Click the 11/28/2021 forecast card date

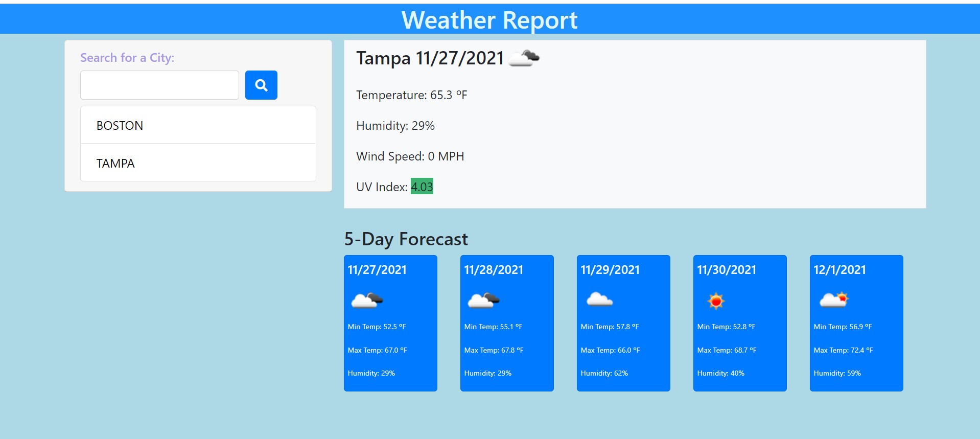(494, 270)
